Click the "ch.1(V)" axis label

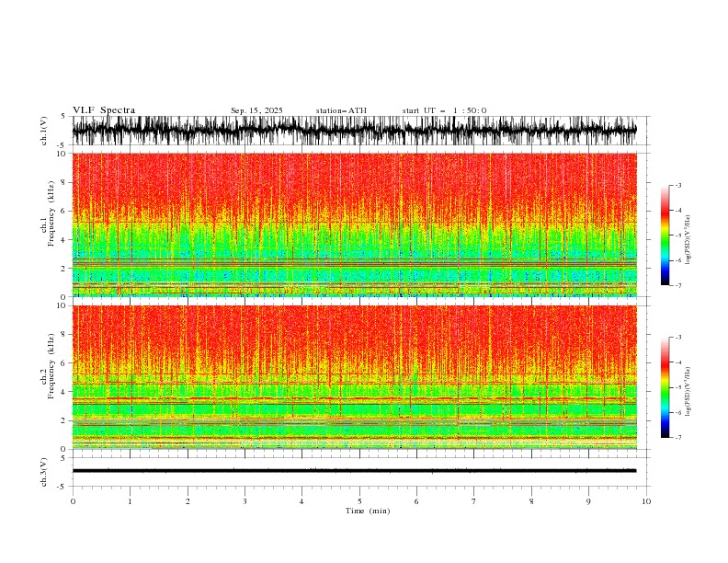click(44, 131)
